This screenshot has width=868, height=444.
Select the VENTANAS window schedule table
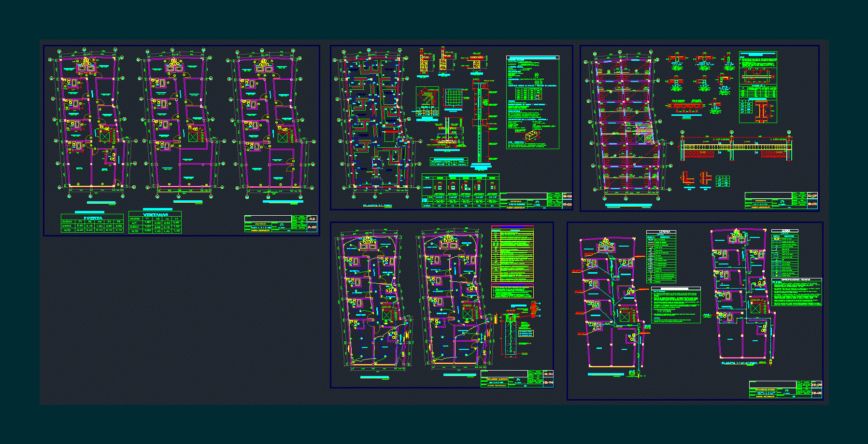[155, 222]
